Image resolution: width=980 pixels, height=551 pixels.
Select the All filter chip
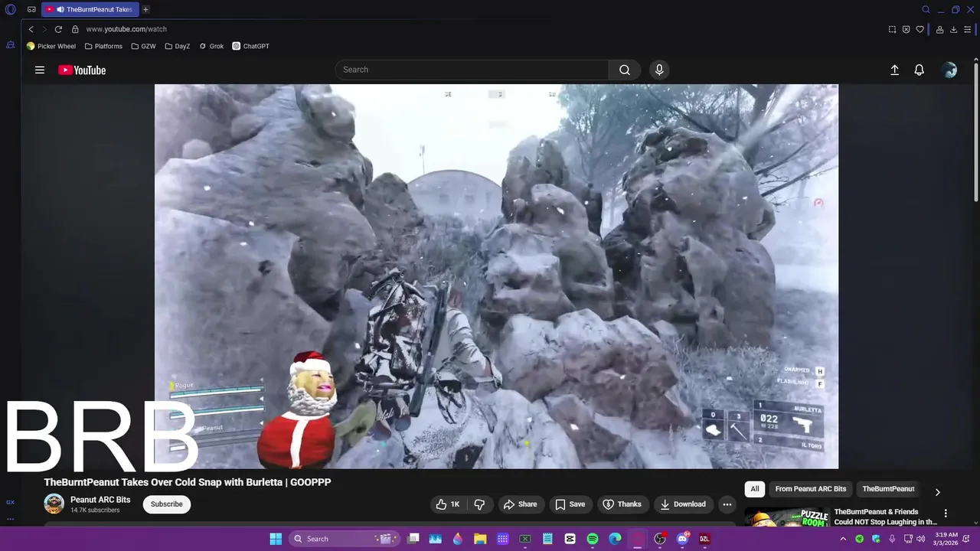[x=755, y=489]
